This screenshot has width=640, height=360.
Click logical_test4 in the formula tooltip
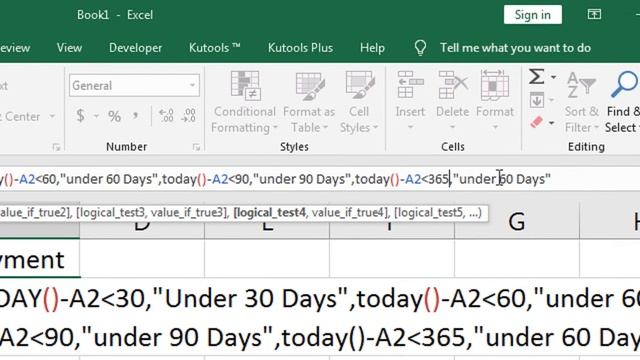click(x=269, y=212)
